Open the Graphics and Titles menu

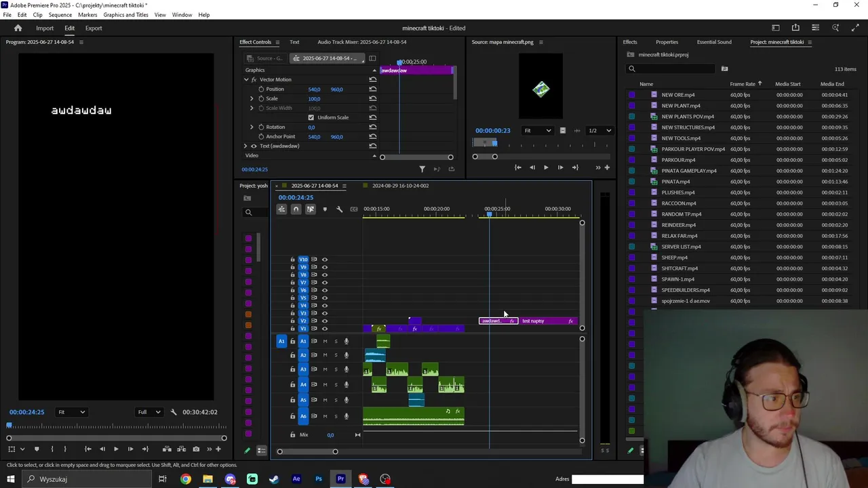tap(125, 15)
